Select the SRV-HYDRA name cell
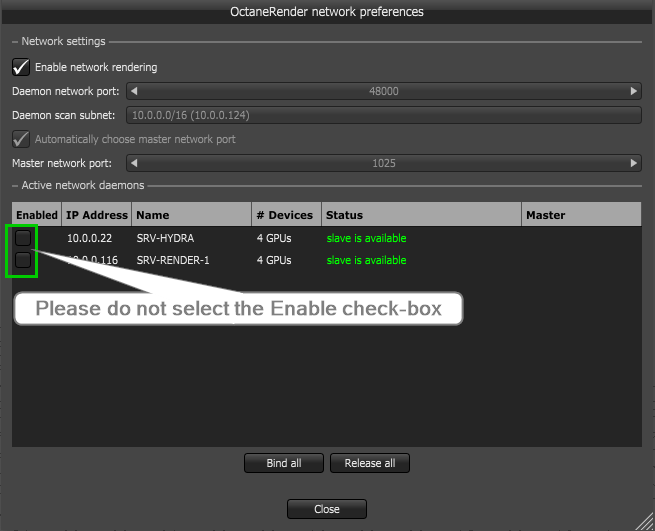Screen dimensions: 655x531 point(165,238)
